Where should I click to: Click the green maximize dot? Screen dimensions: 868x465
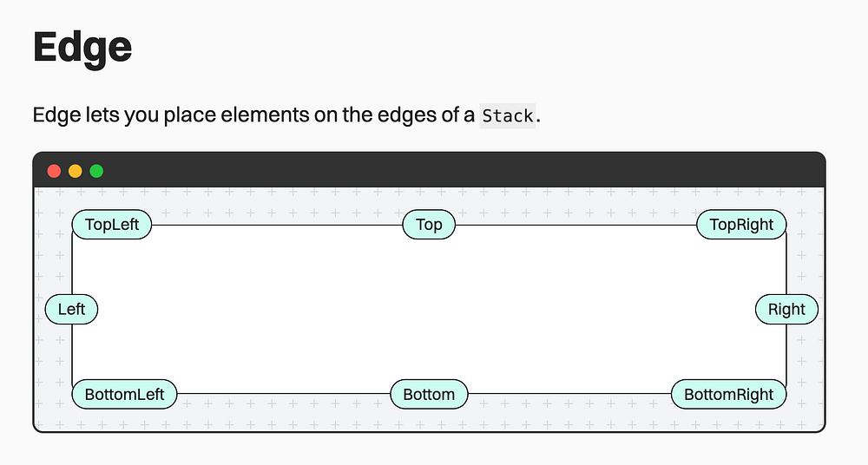pos(96,171)
